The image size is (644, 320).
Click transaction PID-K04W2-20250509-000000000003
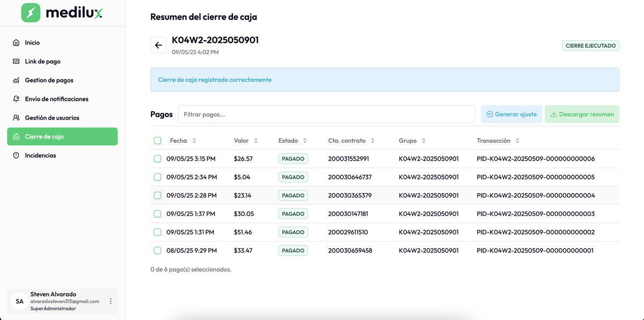[536, 214]
